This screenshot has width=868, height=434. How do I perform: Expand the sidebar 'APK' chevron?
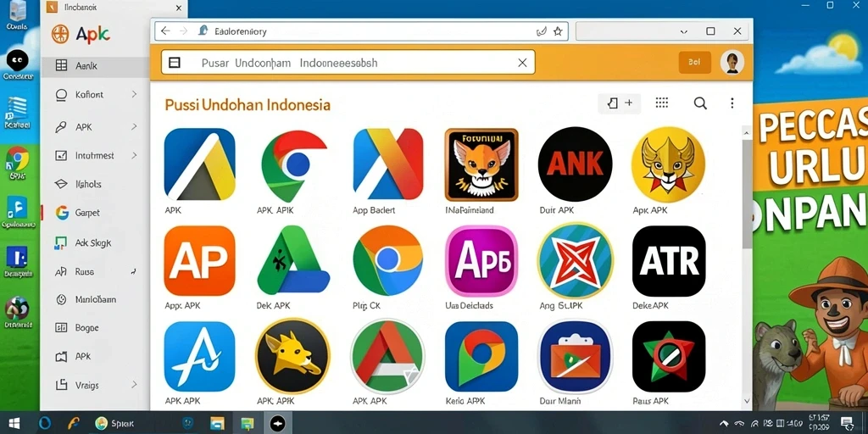(x=134, y=127)
